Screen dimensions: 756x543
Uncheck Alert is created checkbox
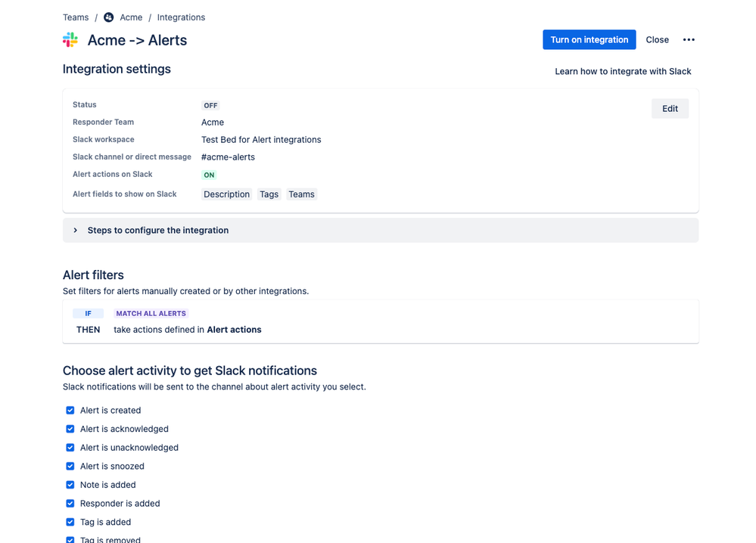click(x=70, y=410)
